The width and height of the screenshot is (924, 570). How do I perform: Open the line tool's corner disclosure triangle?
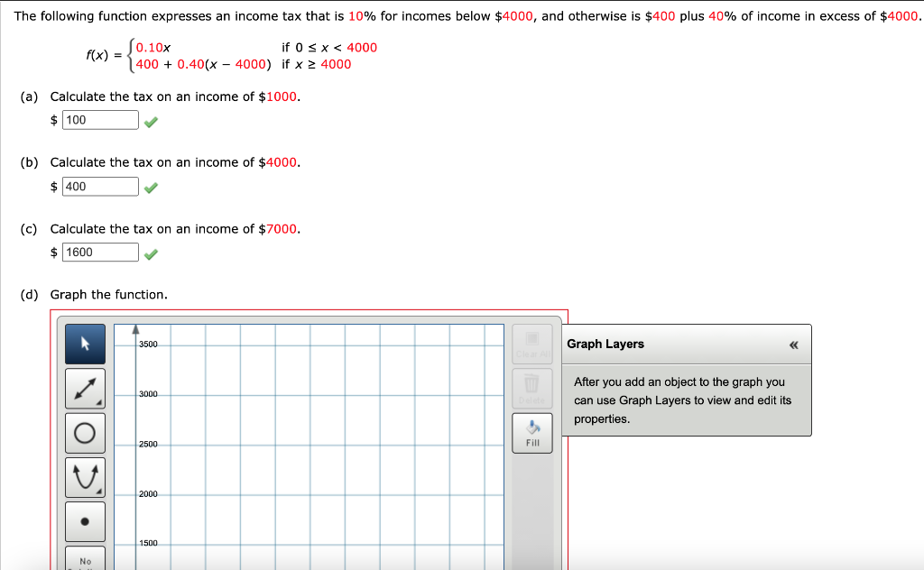(x=101, y=403)
